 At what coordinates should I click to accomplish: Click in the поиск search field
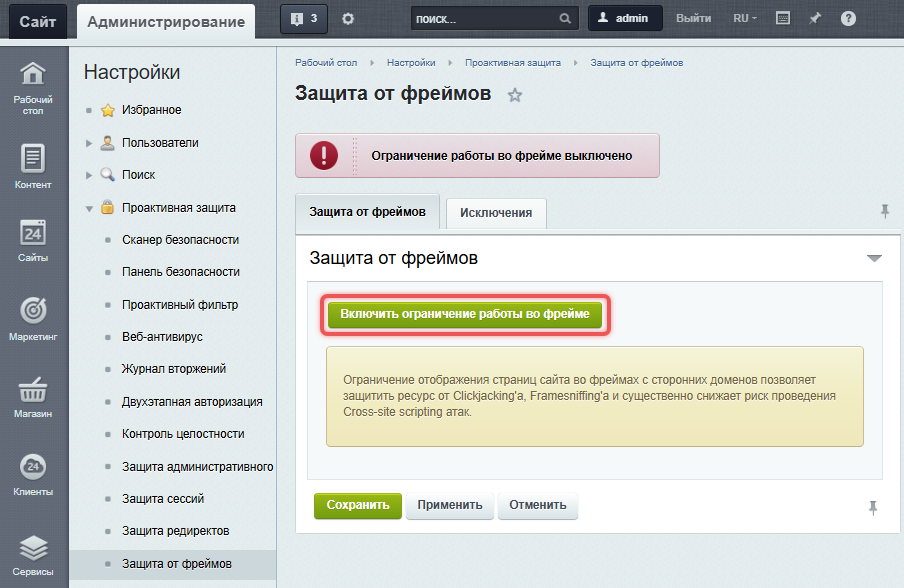(483, 19)
